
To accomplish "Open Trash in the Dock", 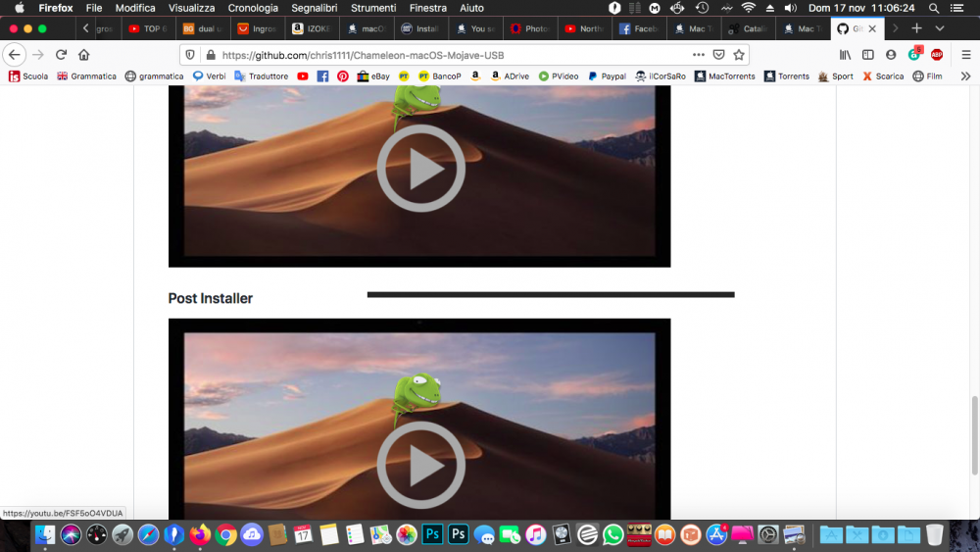I will pos(934,535).
